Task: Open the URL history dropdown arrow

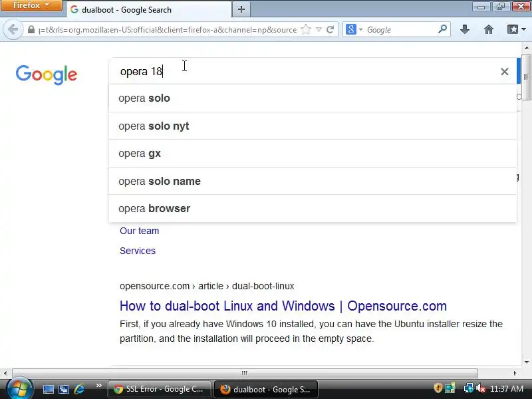Action: click(319, 30)
